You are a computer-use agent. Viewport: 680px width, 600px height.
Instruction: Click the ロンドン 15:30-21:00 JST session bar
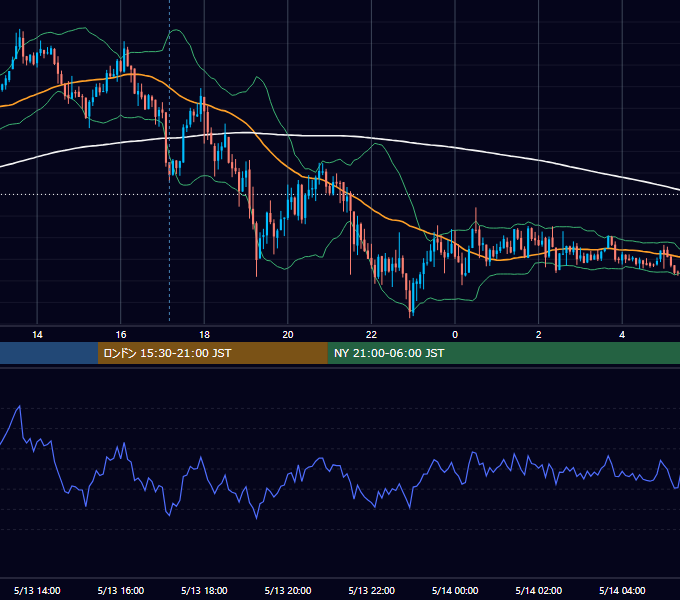212,353
